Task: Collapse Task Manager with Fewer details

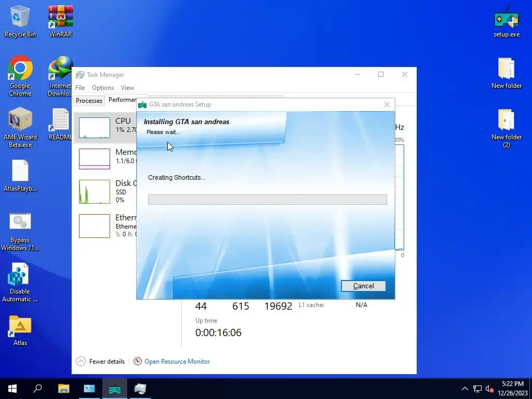Action: 100,362
